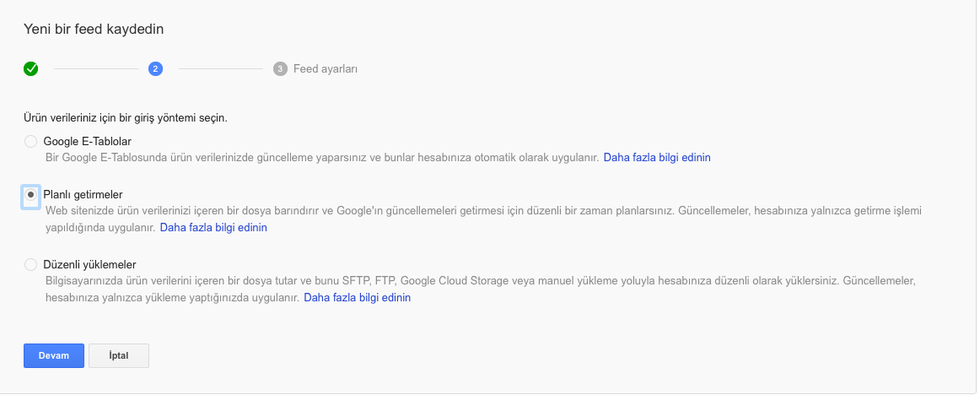
Task: Choose the Planlı getirmeler radio button
Action: (x=30, y=195)
